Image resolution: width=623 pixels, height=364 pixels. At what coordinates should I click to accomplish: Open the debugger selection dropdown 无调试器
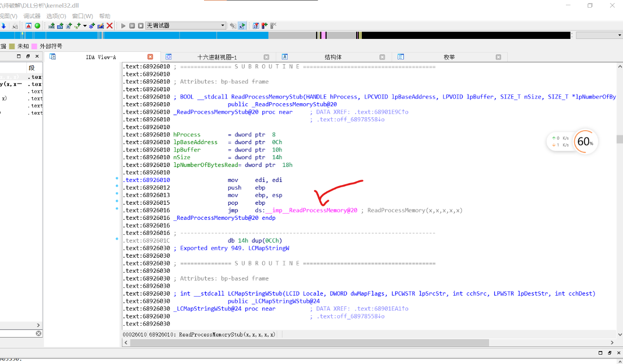[186, 25]
